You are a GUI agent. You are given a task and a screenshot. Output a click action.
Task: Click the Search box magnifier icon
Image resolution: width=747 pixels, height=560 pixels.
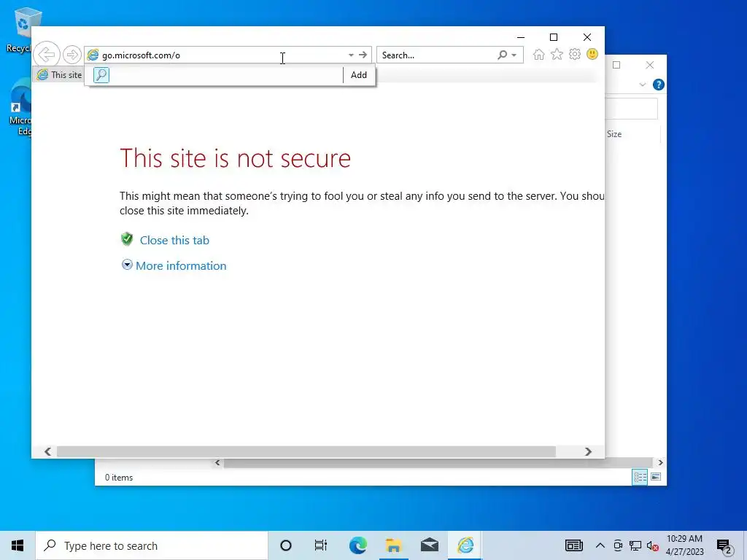(x=502, y=55)
